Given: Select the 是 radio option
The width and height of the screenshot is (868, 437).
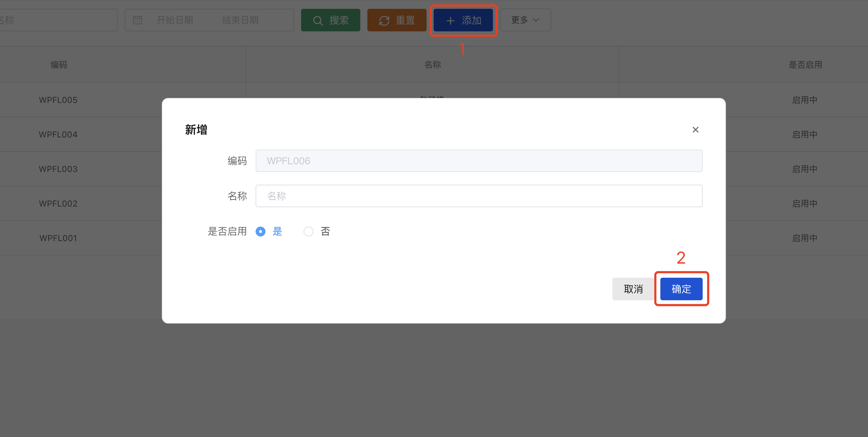Looking at the screenshot, I should tap(261, 232).
